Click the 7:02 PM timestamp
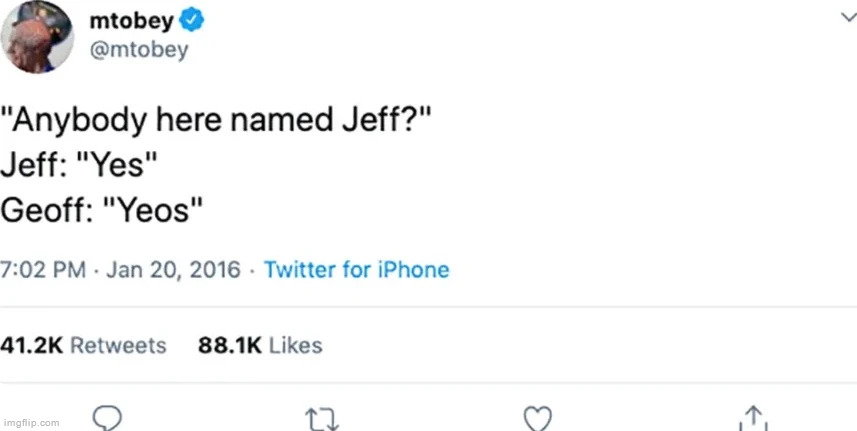This screenshot has width=857, height=431. tap(43, 270)
